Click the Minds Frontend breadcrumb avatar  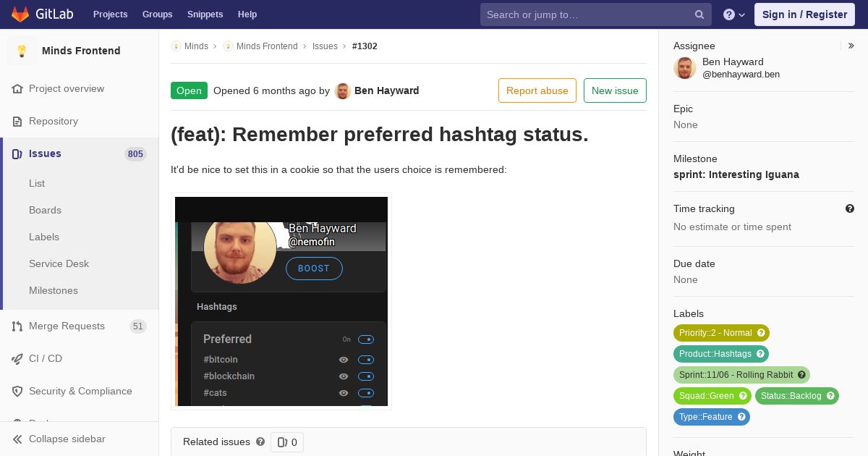click(228, 46)
